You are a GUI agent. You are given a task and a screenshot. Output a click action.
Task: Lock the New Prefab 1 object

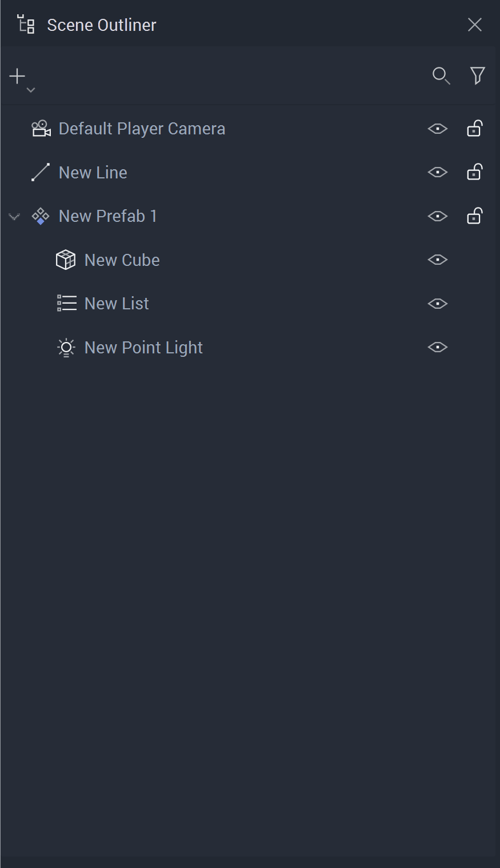tap(474, 216)
